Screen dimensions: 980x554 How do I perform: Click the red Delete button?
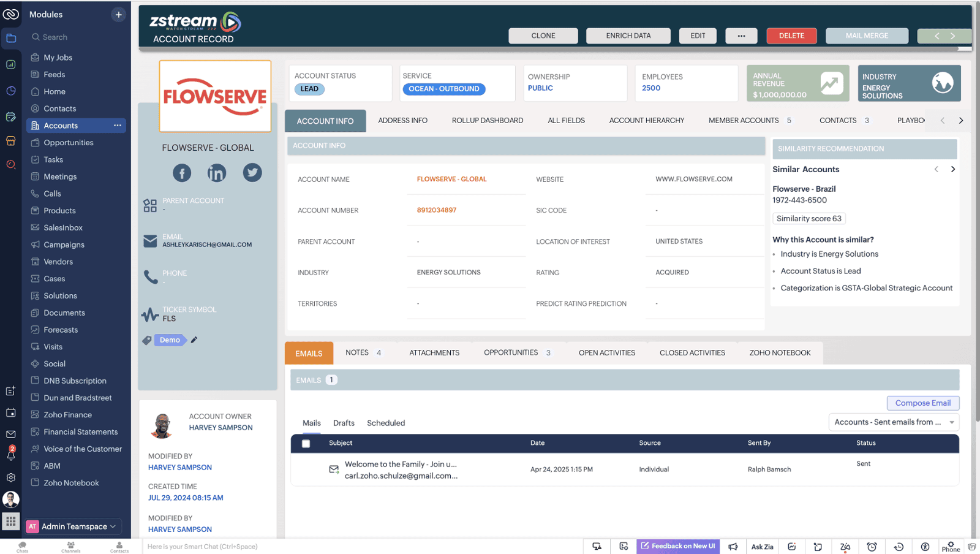(x=791, y=36)
